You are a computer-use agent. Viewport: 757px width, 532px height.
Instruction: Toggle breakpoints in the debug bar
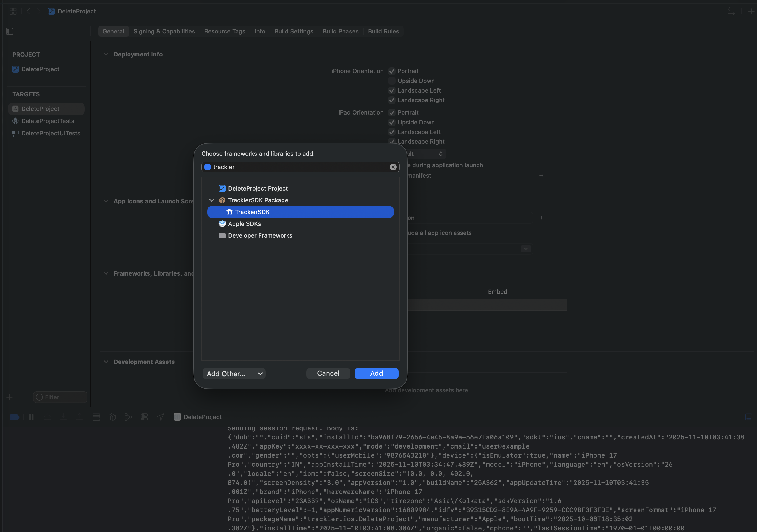click(14, 417)
